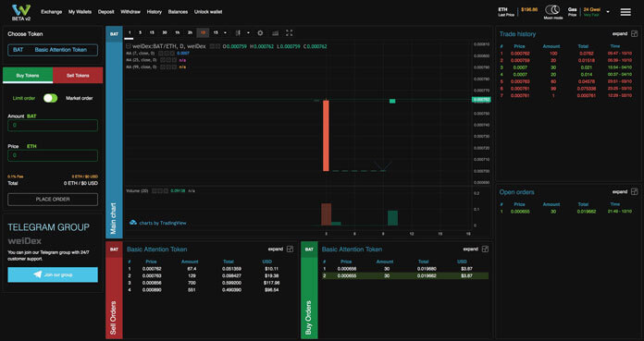Screen dimensions: 644x341
Task: Focus the Price ETH input field
Action: coord(53,155)
